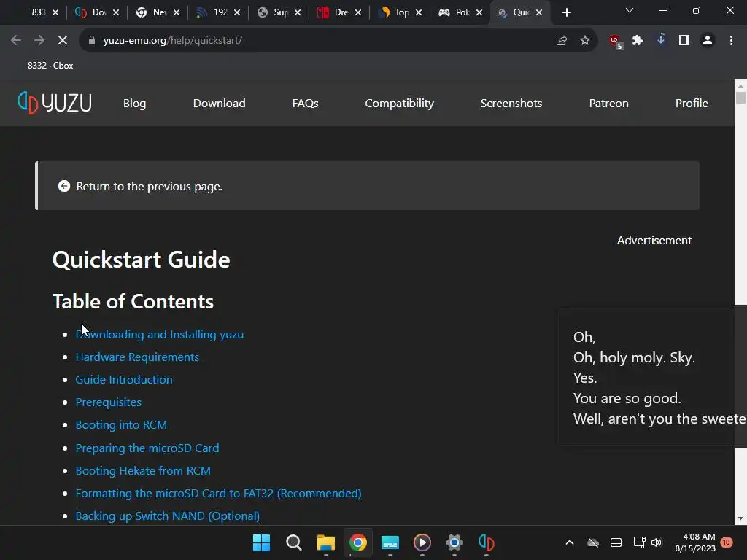Share this page via share icon
Image resolution: width=747 pixels, height=560 pixels.
[x=562, y=41]
